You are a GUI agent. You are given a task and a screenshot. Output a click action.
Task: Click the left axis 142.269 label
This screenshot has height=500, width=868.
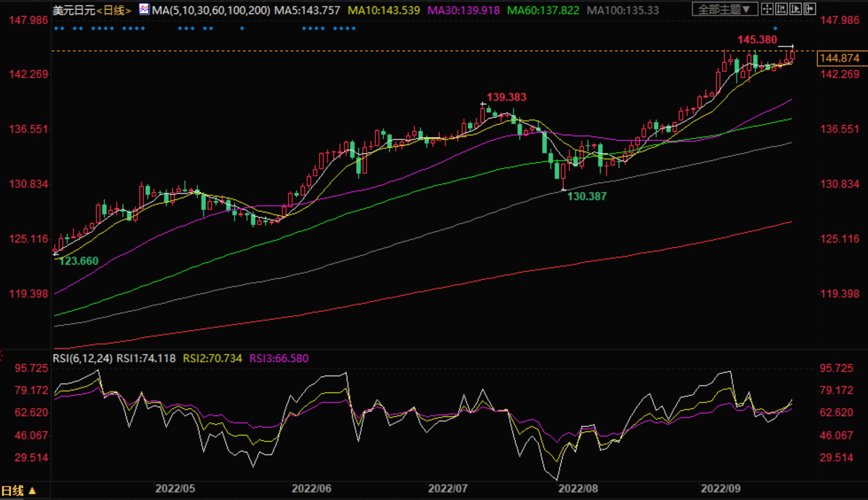tap(28, 74)
